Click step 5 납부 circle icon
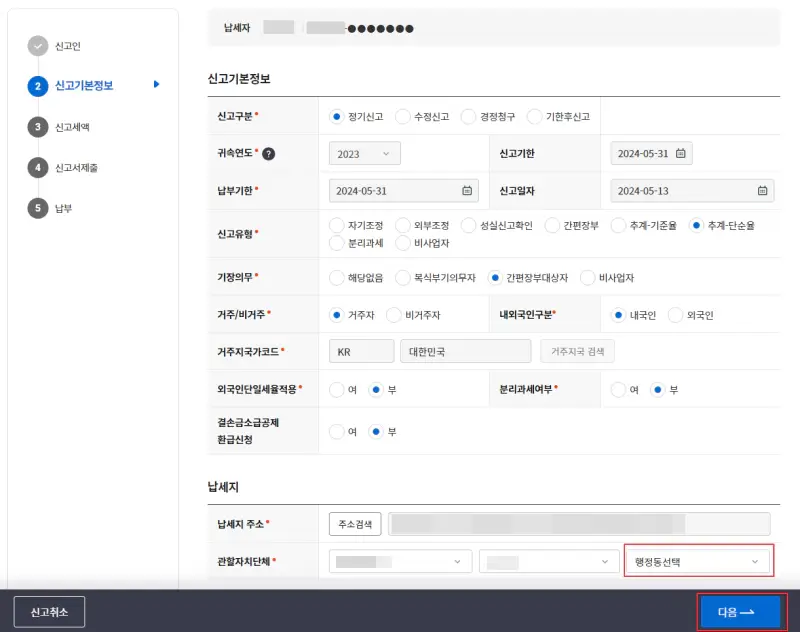 click(38, 208)
